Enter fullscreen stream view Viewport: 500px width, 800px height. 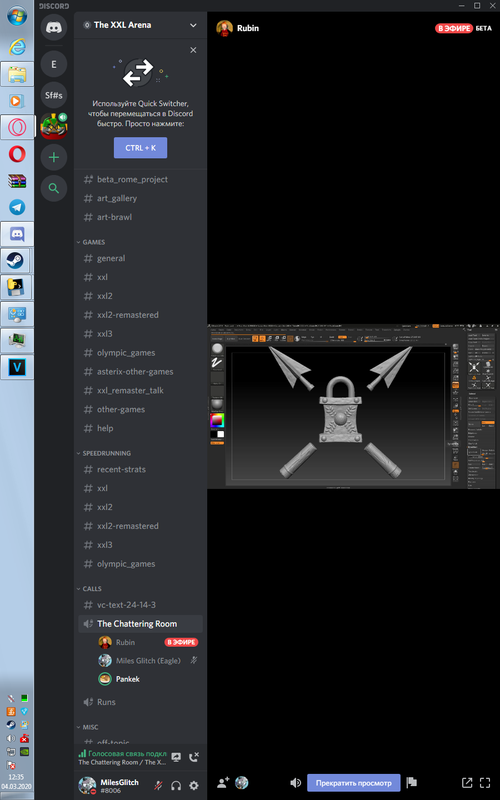point(485,783)
